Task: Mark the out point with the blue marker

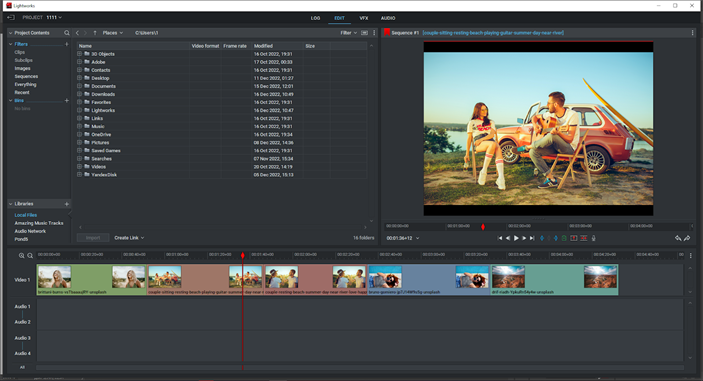Action: click(x=556, y=238)
